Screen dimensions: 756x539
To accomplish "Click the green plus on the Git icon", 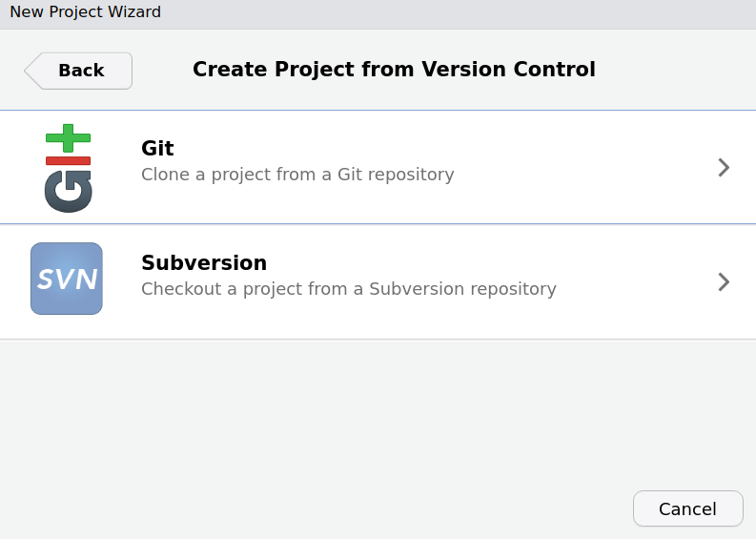I will pyautogui.click(x=68, y=137).
